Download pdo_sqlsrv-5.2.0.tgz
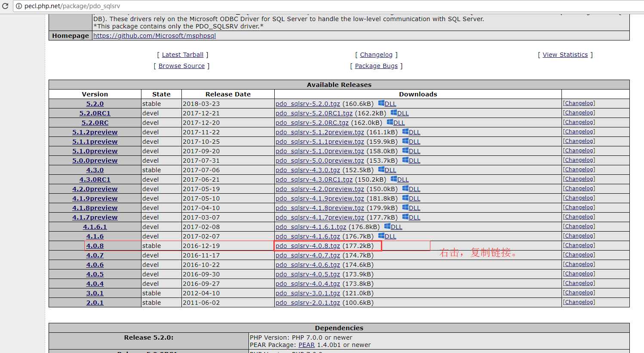The width and height of the screenshot is (644, 353). click(x=308, y=104)
